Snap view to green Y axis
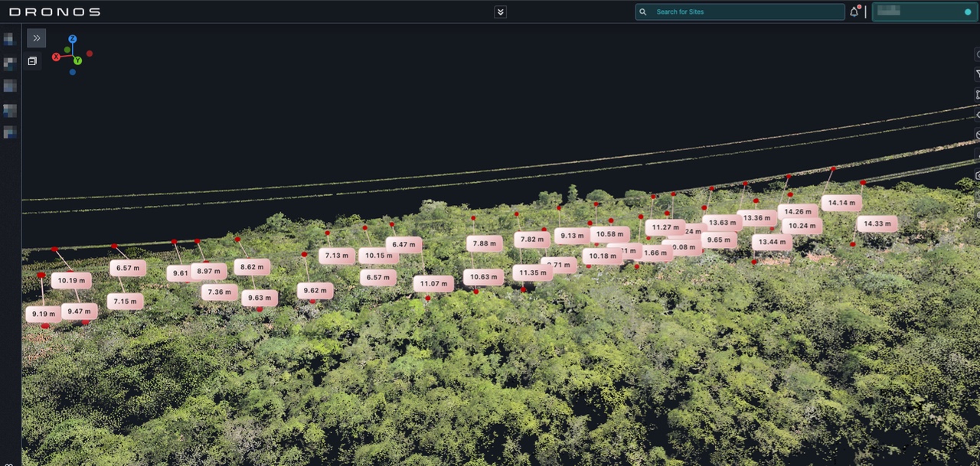The width and height of the screenshot is (980, 466). 77,60
